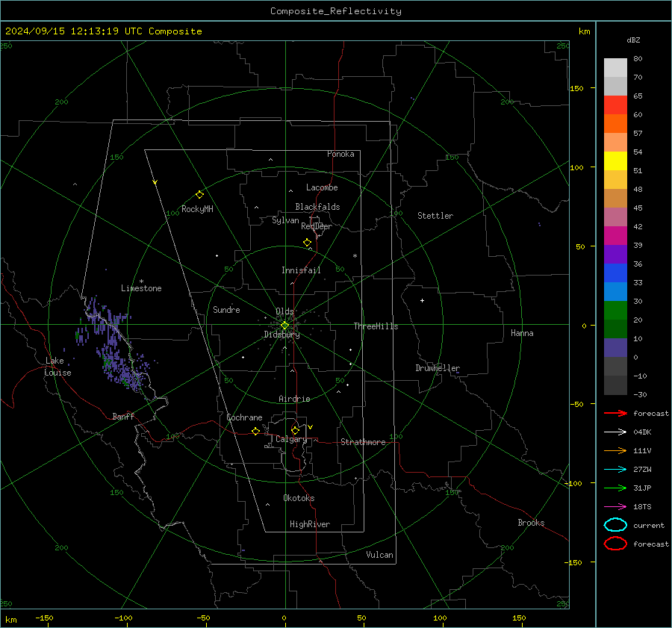Click the white plus marker west of Hanna
This screenshot has width=672, height=628.
[x=422, y=300]
